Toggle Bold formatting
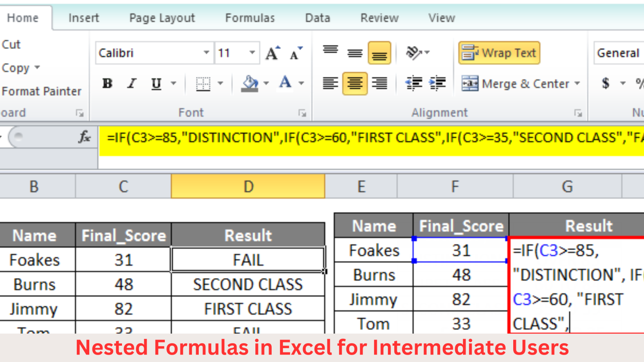 click(x=107, y=83)
